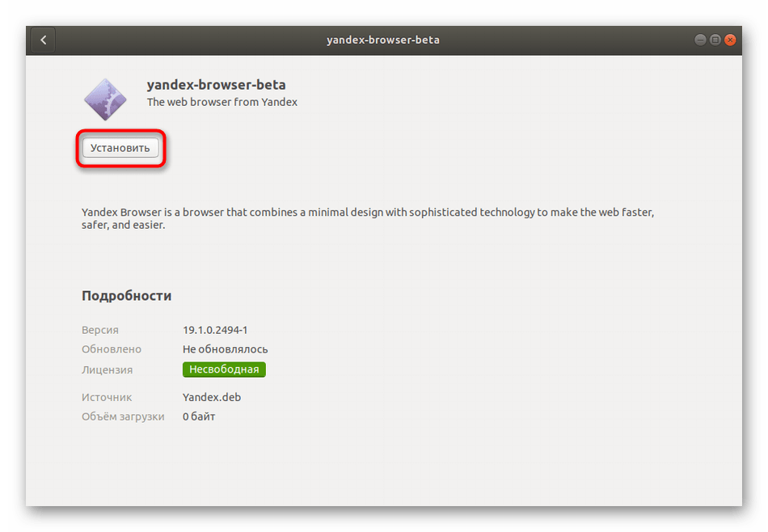Click the subtitle "The web browser from Yandex"
This screenshot has height=532, width=768.
click(222, 102)
